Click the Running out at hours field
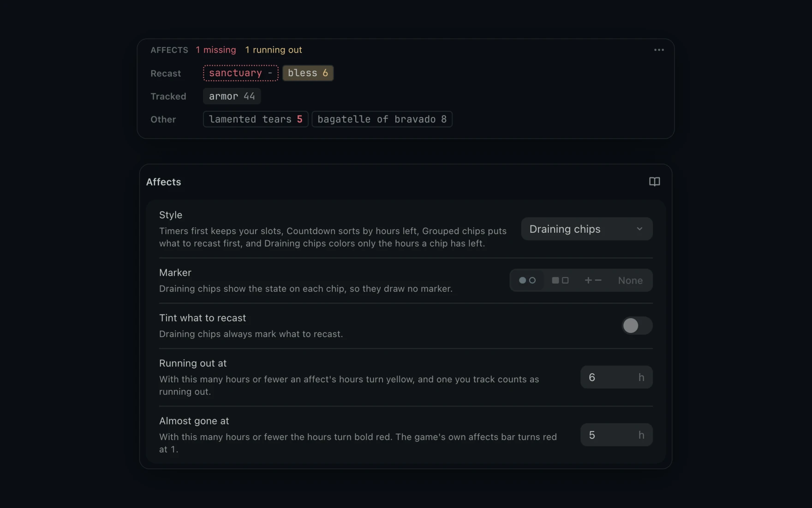 point(616,377)
